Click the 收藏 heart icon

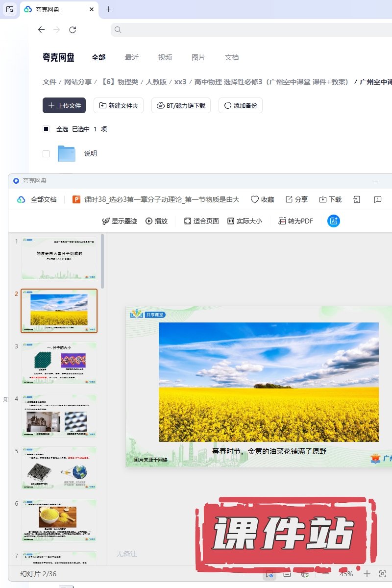255,199
